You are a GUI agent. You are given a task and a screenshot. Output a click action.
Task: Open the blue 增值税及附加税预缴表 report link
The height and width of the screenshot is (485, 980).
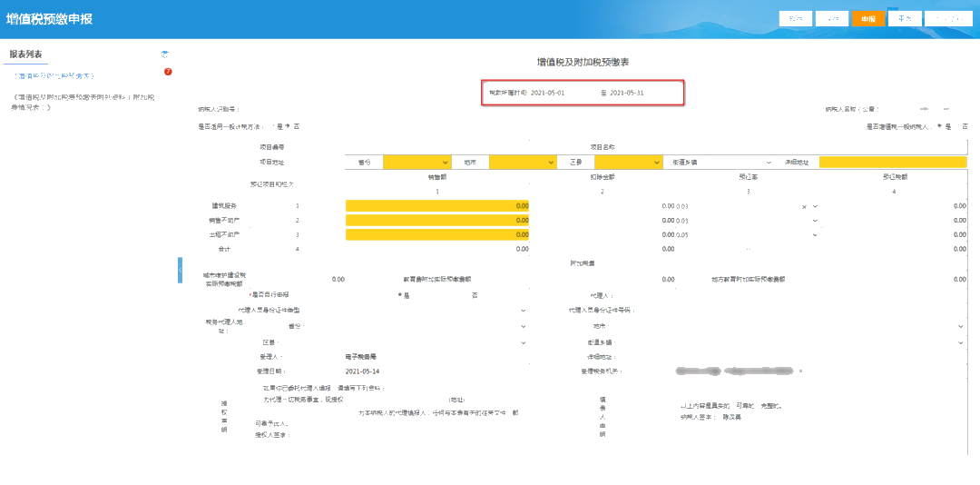[55, 75]
